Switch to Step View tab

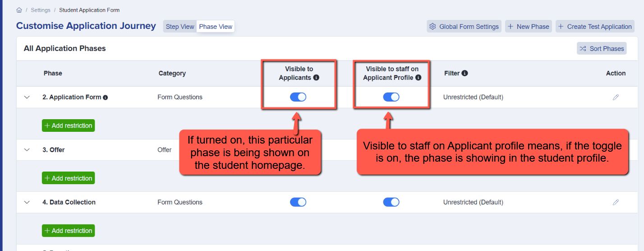[x=180, y=27]
